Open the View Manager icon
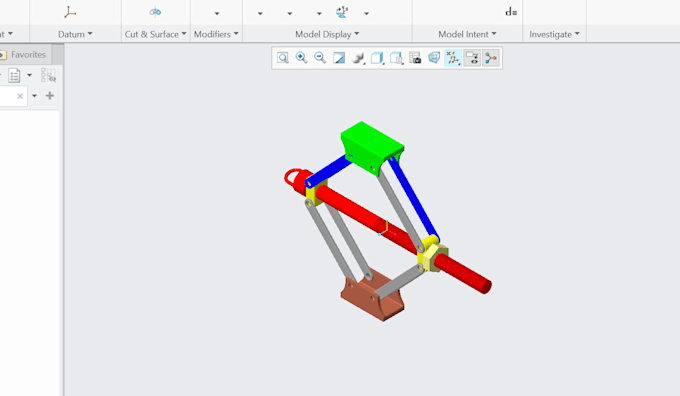 tap(415, 58)
